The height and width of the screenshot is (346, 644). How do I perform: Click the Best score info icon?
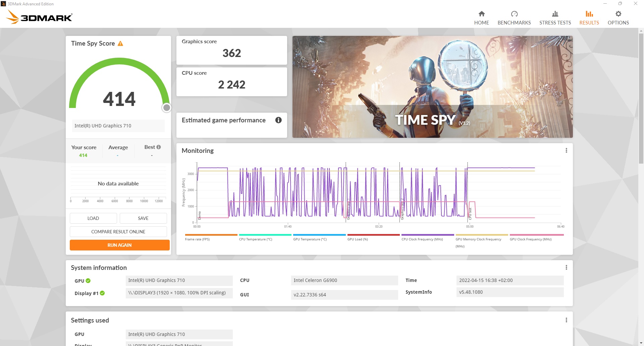[159, 147]
